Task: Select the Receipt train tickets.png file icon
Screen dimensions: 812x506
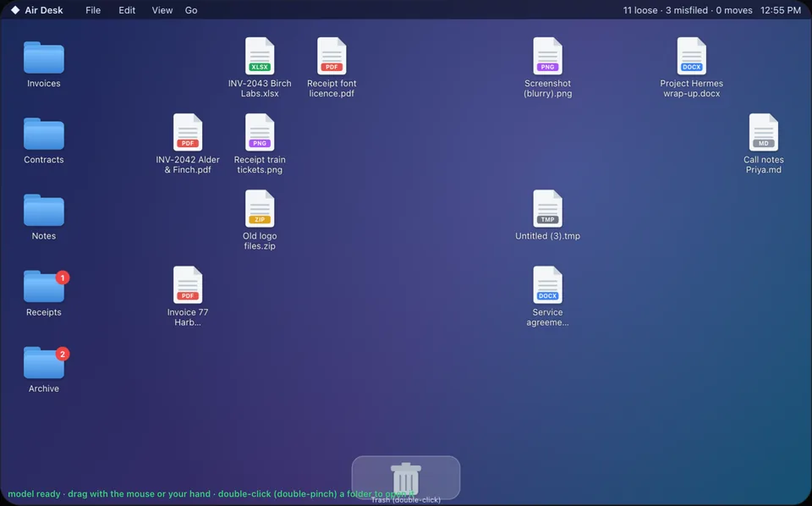Action: click(260, 132)
